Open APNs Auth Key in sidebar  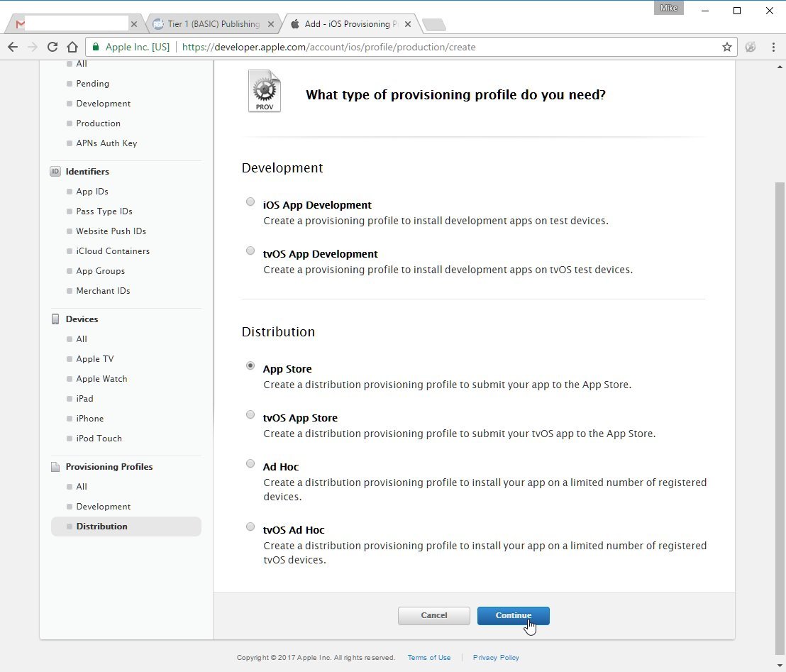(x=107, y=143)
